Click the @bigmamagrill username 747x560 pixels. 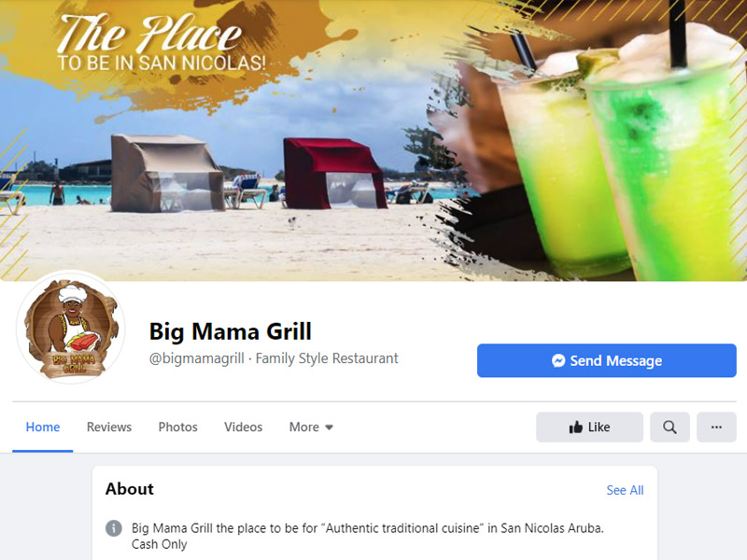point(197,358)
